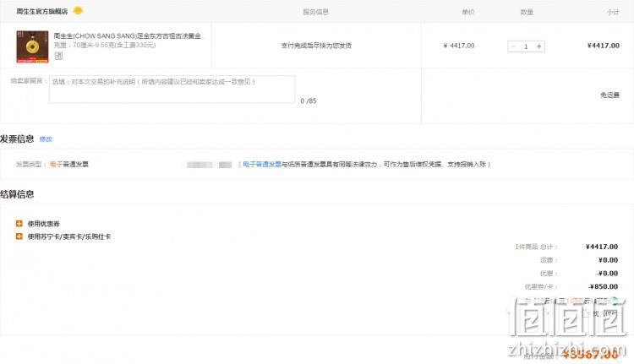Click the yellow chat icon beside 周生生官方旗舰店
The image size is (634, 364).
tap(78, 11)
